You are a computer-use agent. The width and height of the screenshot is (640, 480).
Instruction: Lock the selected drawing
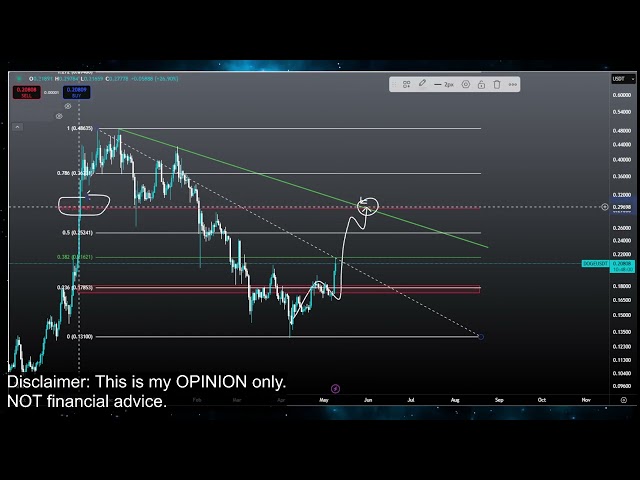[481, 84]
